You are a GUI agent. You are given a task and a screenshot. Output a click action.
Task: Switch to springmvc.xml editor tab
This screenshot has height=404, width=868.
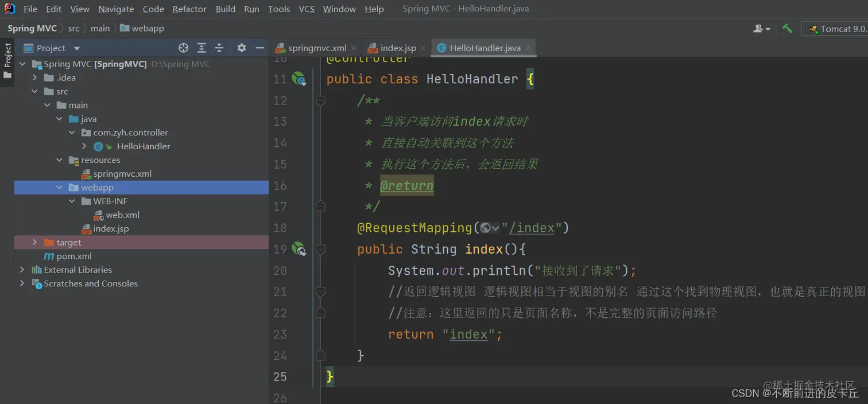317,48
